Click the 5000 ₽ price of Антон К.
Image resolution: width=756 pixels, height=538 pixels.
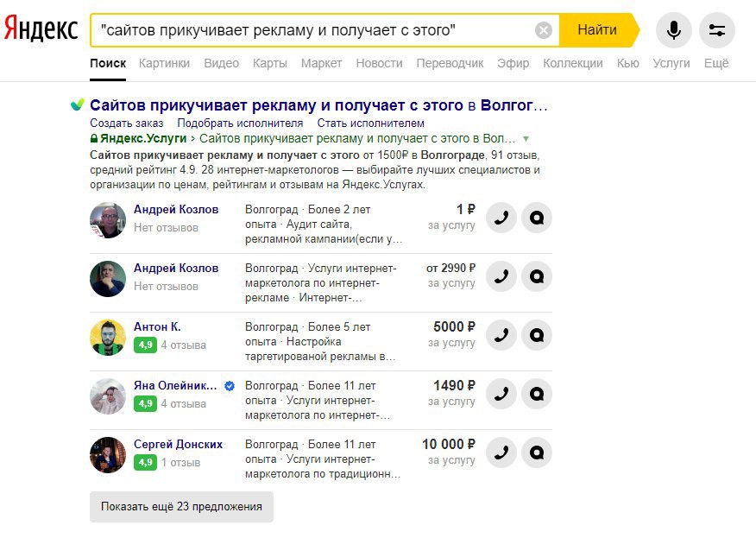tap(454, 326)
